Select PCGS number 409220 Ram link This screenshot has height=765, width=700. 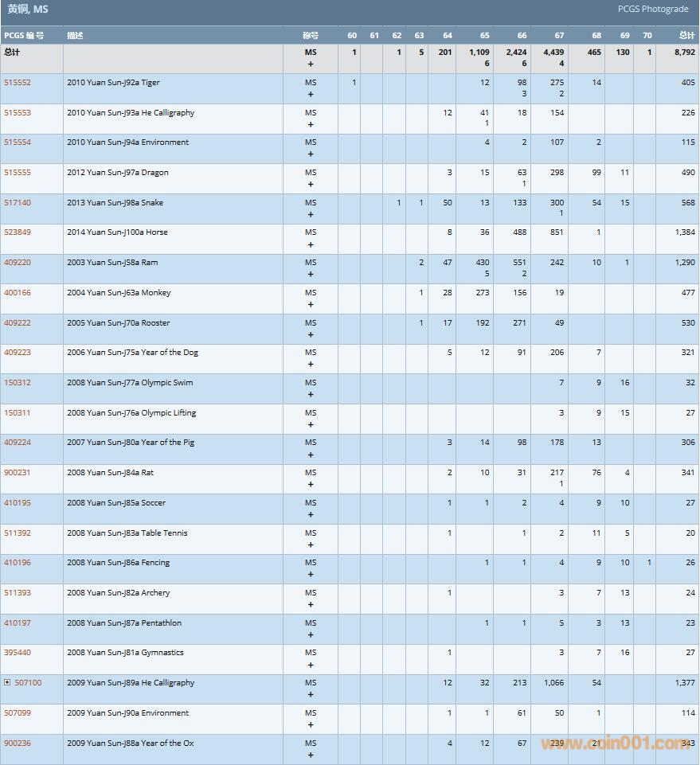point(18,263)
